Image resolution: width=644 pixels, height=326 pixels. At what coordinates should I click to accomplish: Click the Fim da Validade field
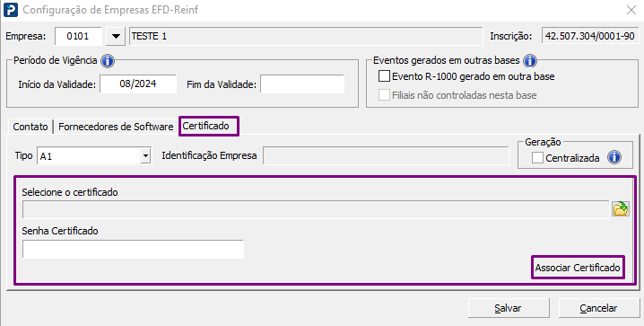pyautogui.click(x=302, y=84)
